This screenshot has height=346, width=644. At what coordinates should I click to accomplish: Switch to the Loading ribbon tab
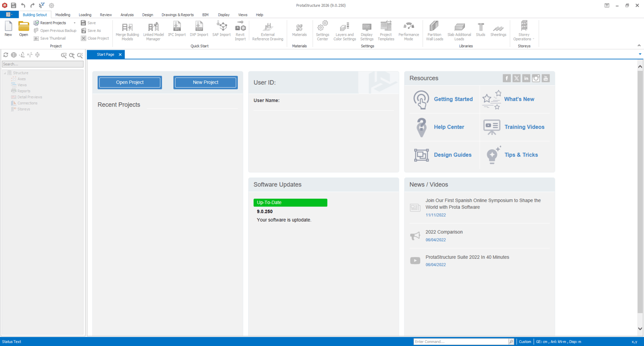pos(85,15)
